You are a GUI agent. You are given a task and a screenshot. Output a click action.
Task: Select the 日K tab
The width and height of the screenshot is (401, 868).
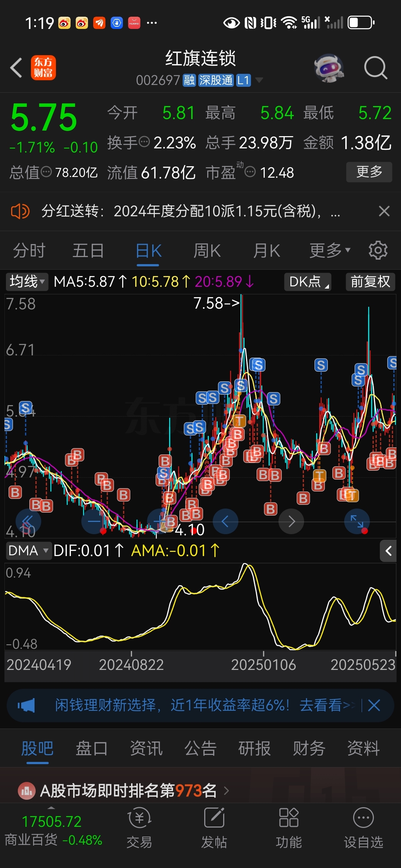[148, 250]
